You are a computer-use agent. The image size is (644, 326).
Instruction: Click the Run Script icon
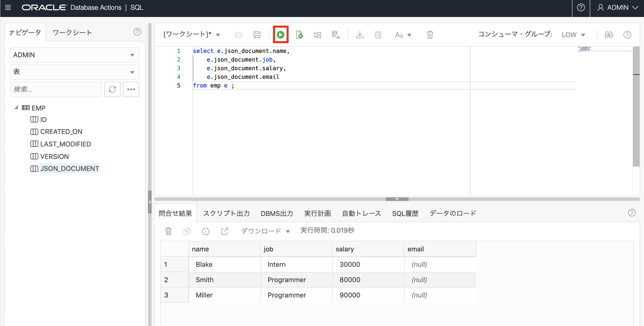(x=299, y=35)
